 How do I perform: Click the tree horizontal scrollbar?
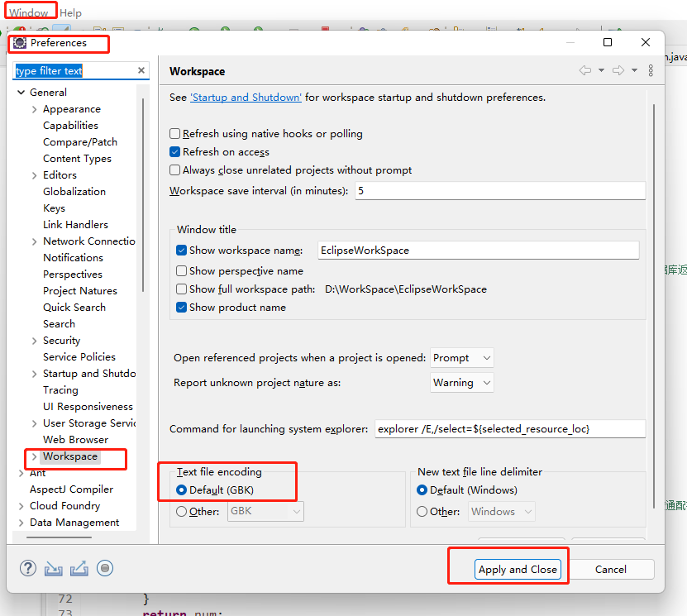click(x=59, y=537)
